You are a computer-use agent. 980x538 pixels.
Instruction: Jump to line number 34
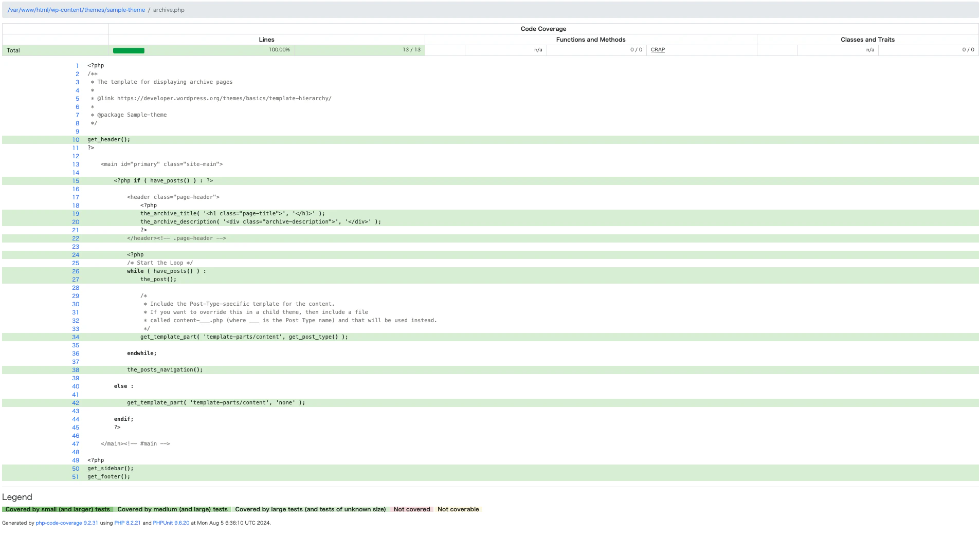76,337
